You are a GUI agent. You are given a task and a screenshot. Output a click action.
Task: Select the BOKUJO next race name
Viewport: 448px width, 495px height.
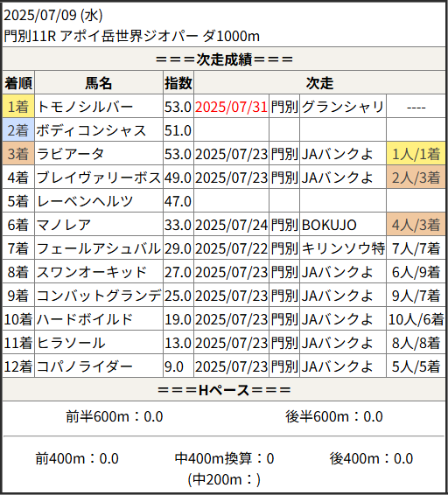click(329, 225)
